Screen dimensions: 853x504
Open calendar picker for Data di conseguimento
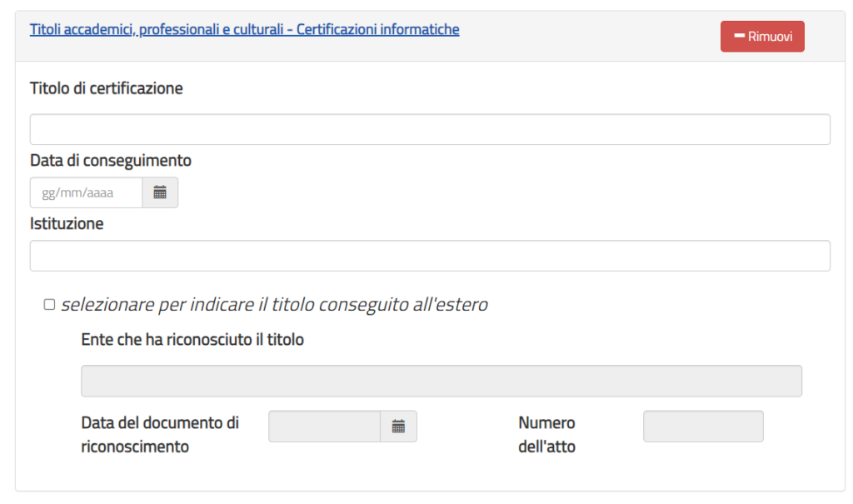(160, 192)
